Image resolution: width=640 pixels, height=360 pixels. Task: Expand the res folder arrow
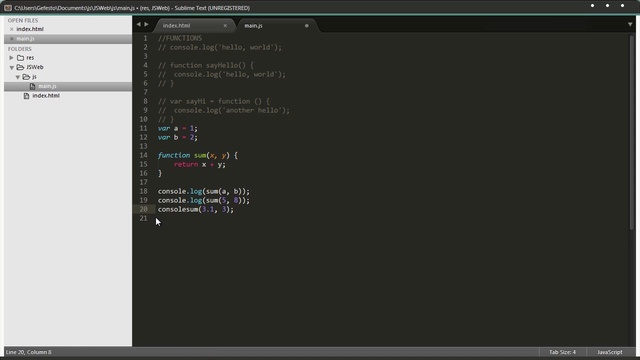click(x=11, y=58)
